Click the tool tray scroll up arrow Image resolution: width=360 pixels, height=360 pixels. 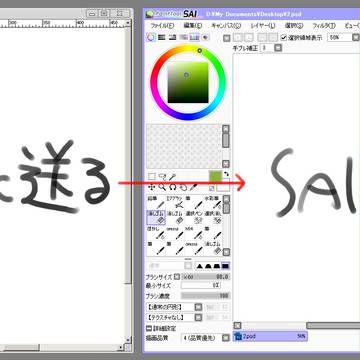(226, 199)
